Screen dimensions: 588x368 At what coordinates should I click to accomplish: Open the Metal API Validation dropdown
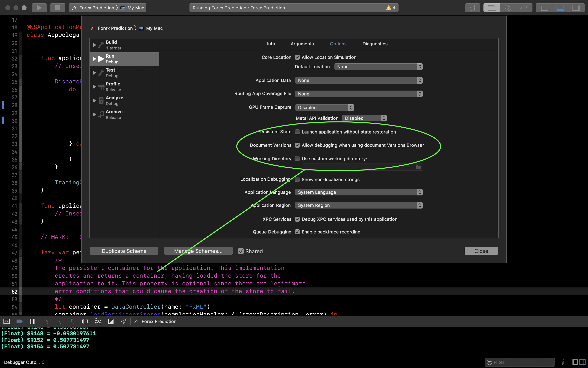[x=364, y=118]
